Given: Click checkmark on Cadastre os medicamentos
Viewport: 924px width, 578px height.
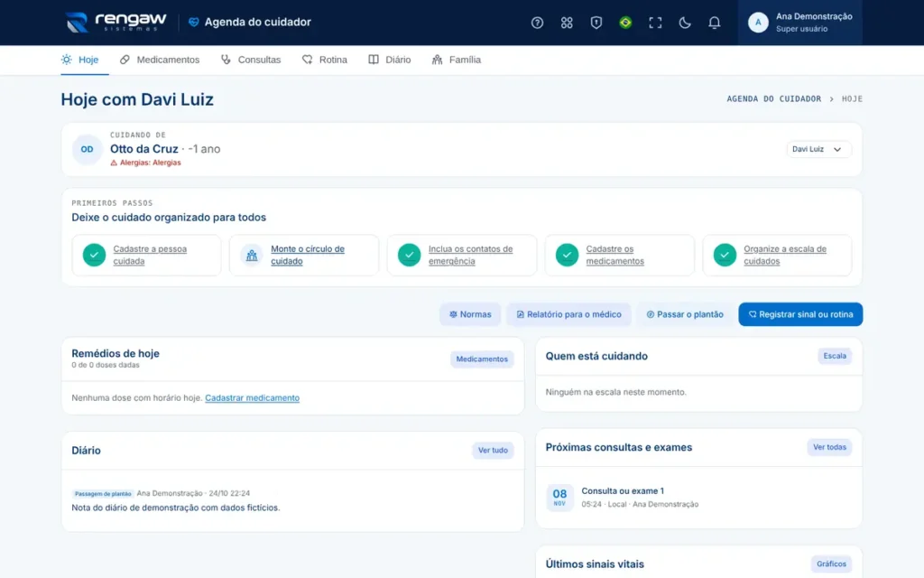Looking at the screenshot, I should tap(567, 255).
